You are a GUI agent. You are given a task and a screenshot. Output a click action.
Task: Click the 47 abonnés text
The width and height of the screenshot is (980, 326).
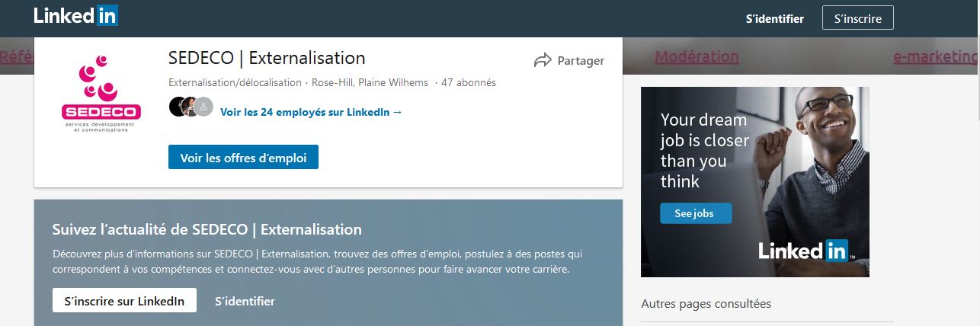tap(469, 82)
